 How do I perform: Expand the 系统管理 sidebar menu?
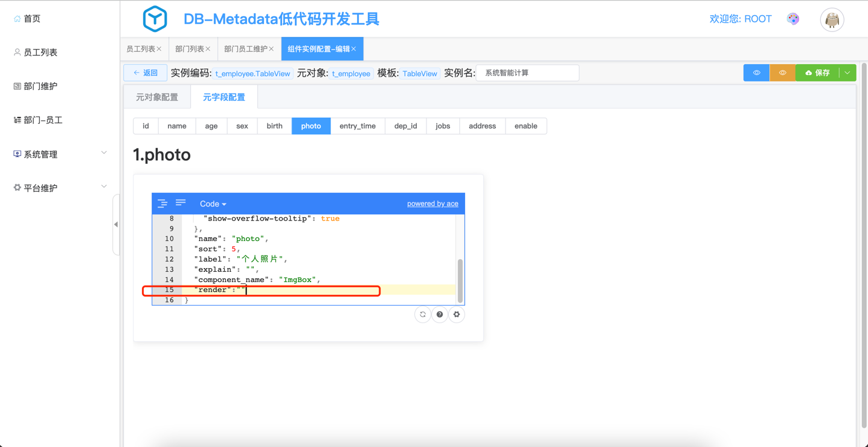[x=60, y=154]
